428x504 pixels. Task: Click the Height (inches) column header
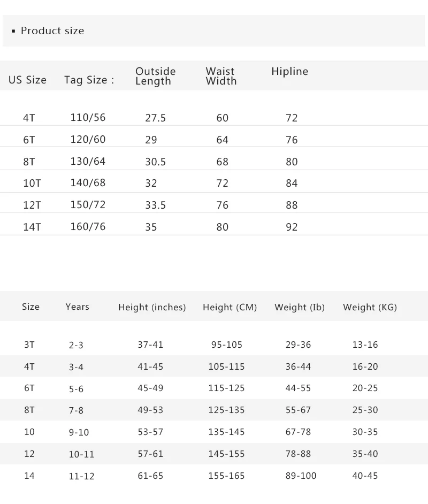(x=152, y=307)
